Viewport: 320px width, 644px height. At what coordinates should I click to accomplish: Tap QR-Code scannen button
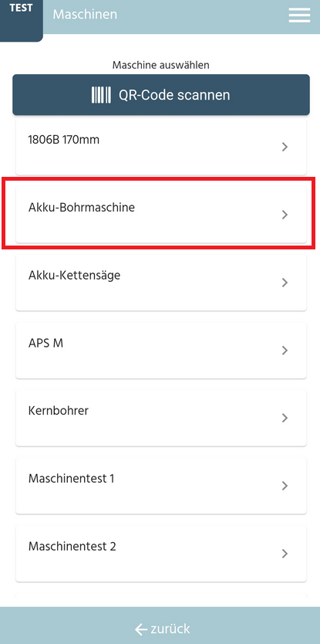click(x=161, y=95)
